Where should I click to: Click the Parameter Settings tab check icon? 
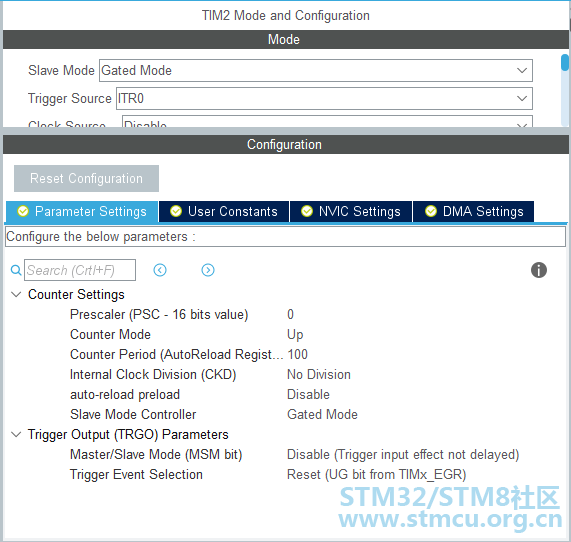(x=23, y=211)
